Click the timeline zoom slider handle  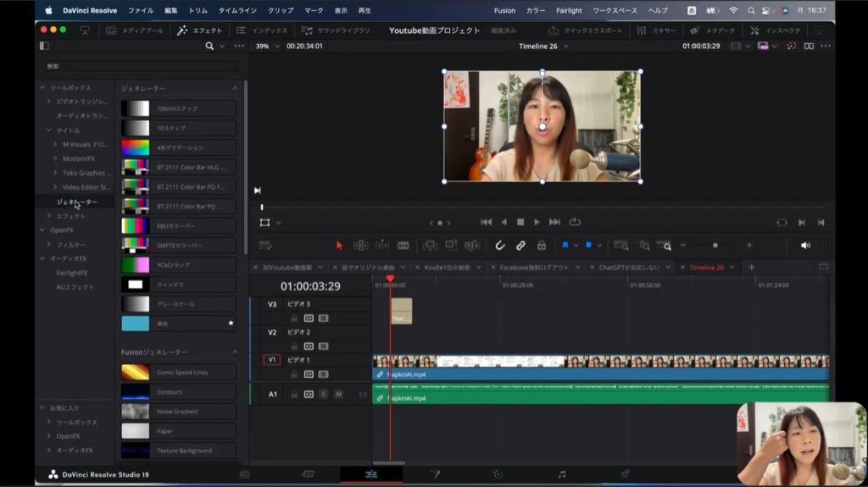[715, 246]
